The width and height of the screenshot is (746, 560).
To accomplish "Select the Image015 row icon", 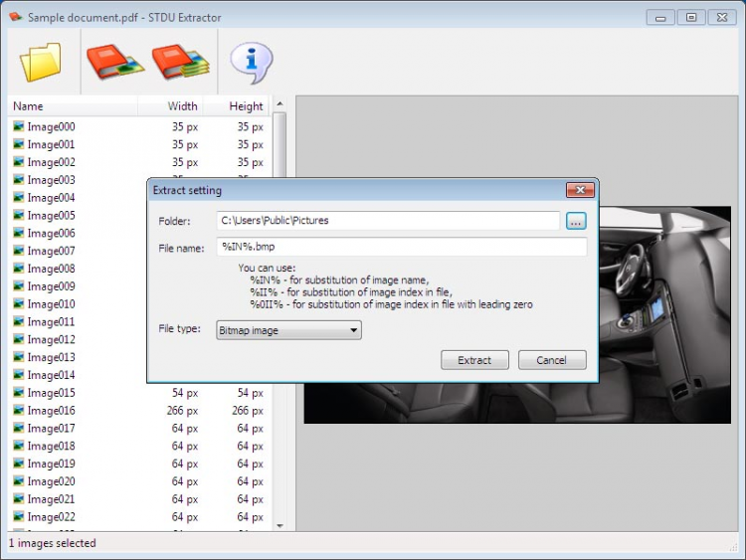I will [19, 393].
